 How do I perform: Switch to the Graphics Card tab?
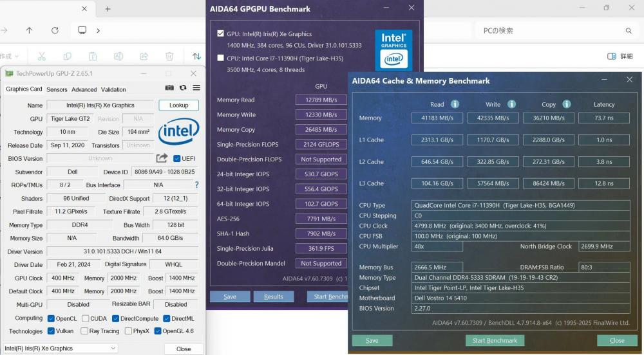24,89
